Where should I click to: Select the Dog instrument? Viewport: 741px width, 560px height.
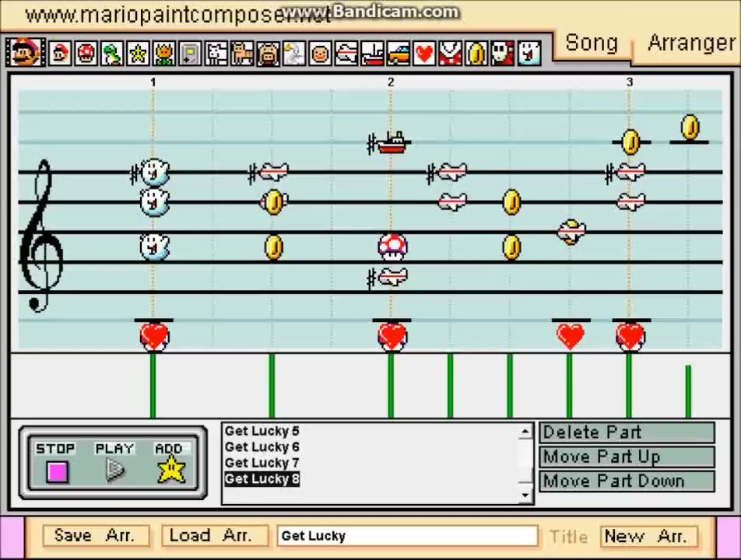click(216, 53)
